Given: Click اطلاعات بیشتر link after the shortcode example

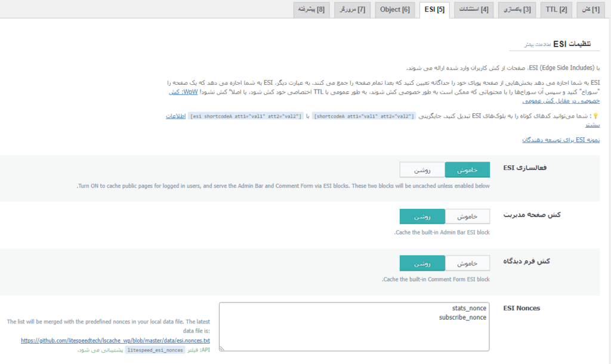Looking at the screenshot, I should click(x=176, y=116).
